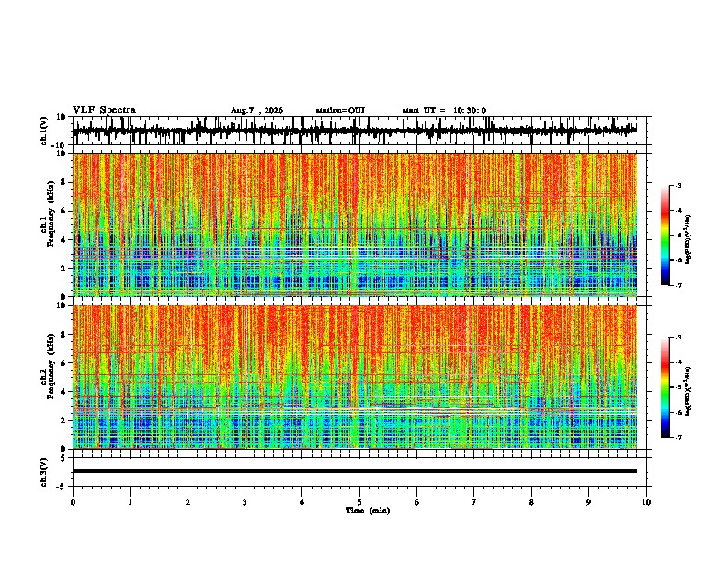Screen dimensions: 728x563
Task: Click the "6" kHz tick on ch.2 frequency axis
Action: tap(64, 362)
